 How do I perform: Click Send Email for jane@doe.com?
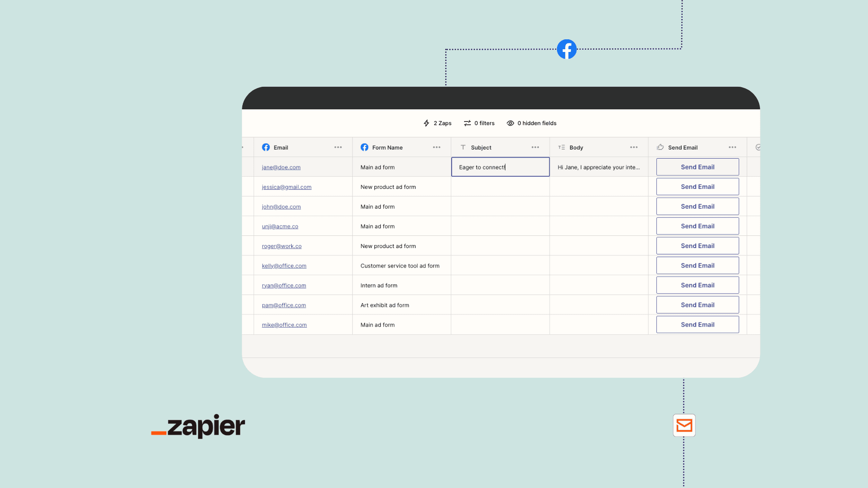698,167
